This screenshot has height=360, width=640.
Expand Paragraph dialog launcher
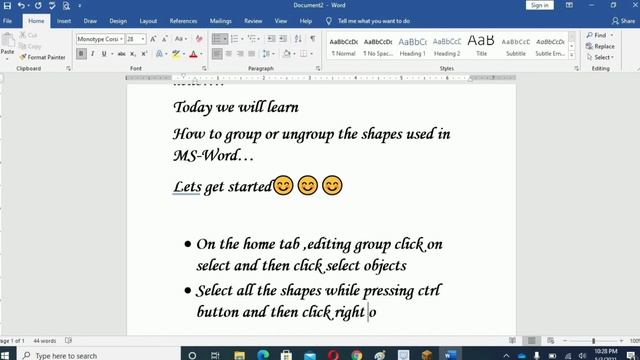(x=318, y=69)
